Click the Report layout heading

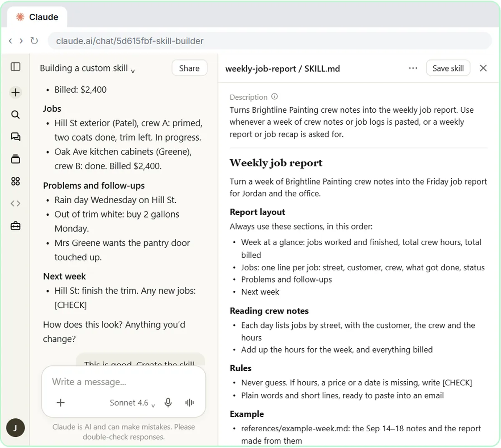tap(257, 212)
